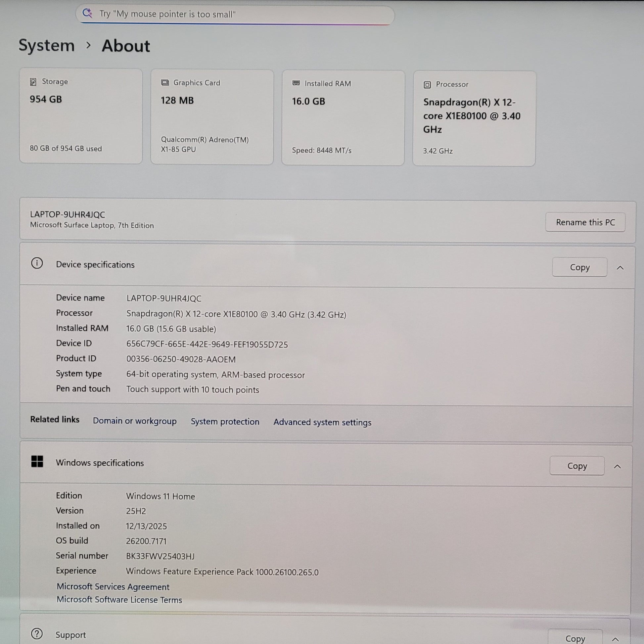Viewport: 644px width, 644px height.
Task: Open Advanced system settings
Action: 322,422
